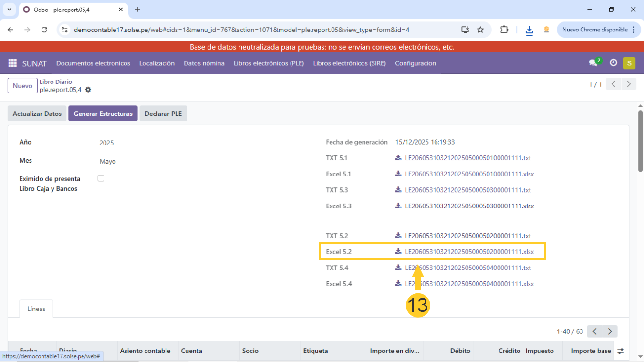Click the browser address bar URL
This screenshot has height=362, width=644.
click(x=241, y=30)
